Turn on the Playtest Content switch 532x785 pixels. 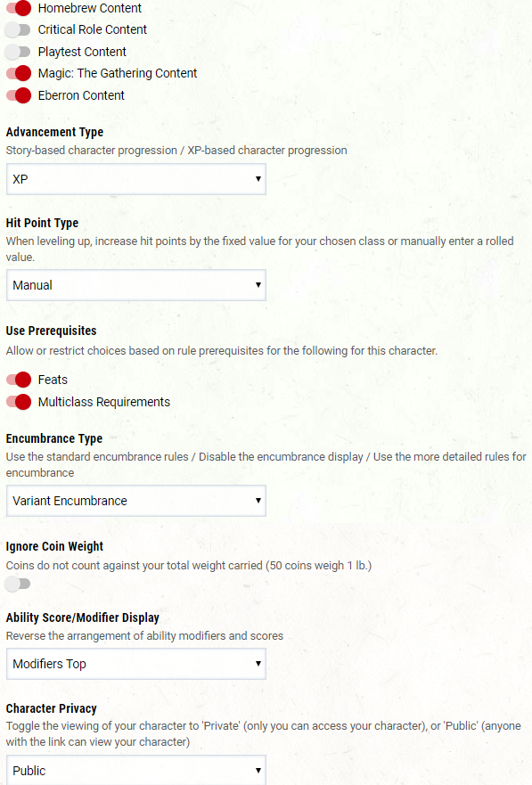(18, 52)
